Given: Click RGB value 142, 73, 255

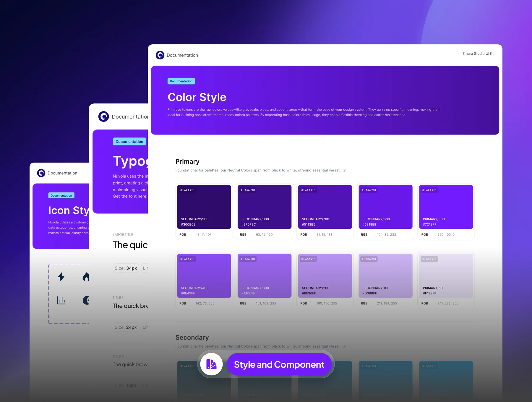Looking at the screenshot, I should [x=205, y=304].
